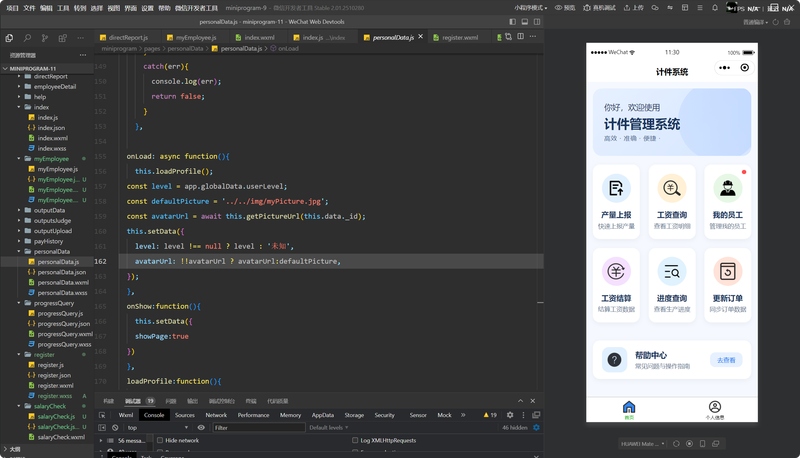Open the Network devtools tab
The image size is (800, 458).
216,415
